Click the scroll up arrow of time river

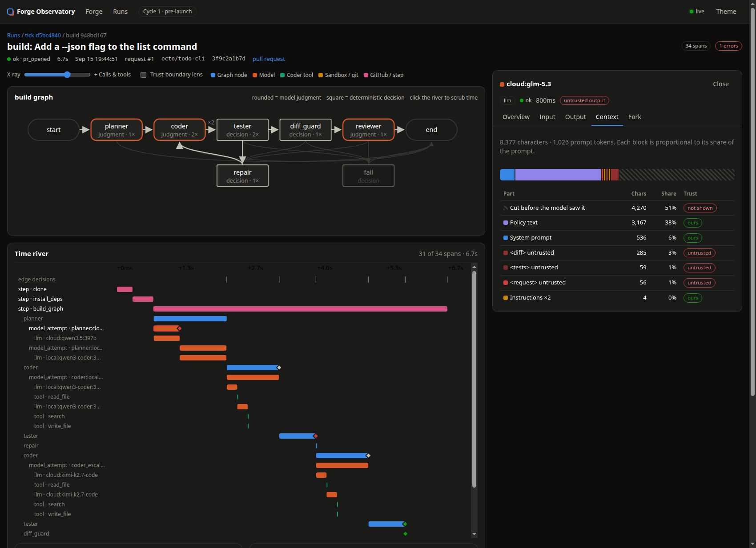tap(474, 267)
